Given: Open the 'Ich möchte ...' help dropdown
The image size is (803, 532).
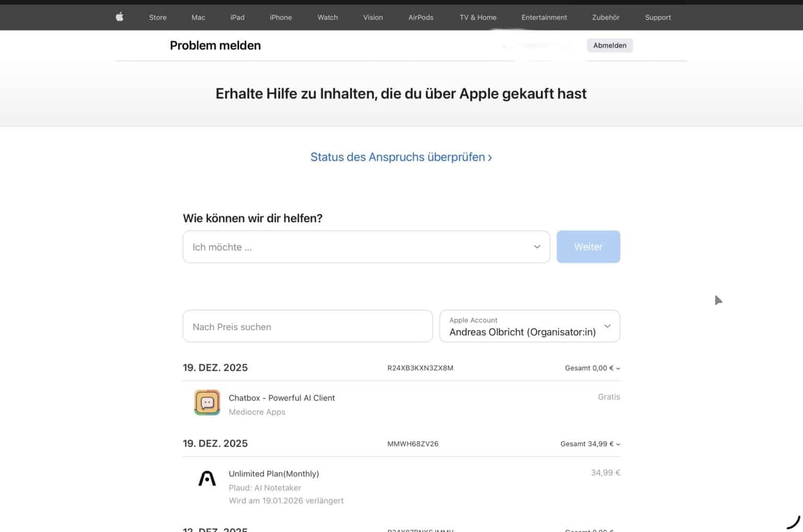Looking at the screenshot, I should 366,247.
